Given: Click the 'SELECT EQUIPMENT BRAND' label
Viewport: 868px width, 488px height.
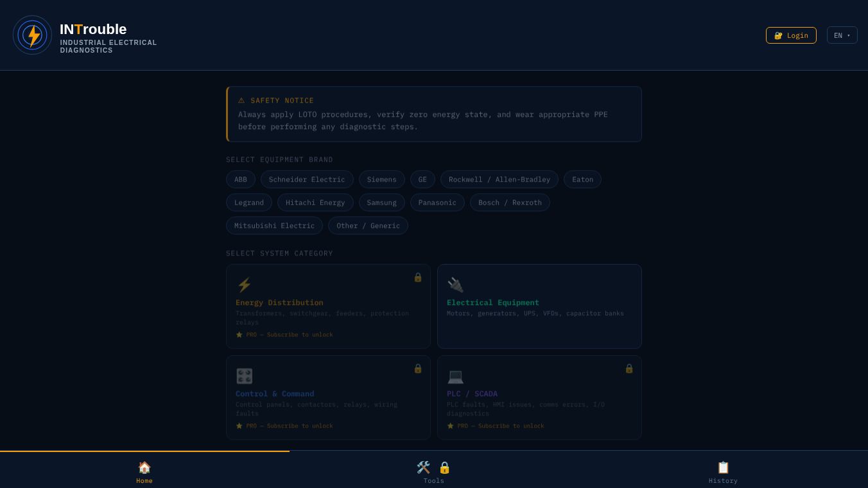Looking at the screenshot, I should click(280, 159).
